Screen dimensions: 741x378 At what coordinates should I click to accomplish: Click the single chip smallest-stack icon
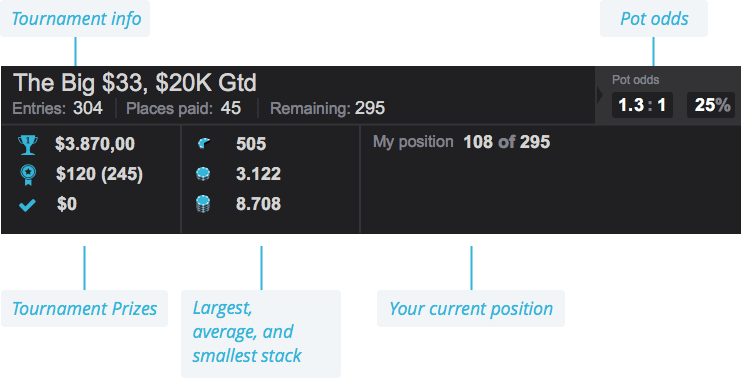[204, 144]
